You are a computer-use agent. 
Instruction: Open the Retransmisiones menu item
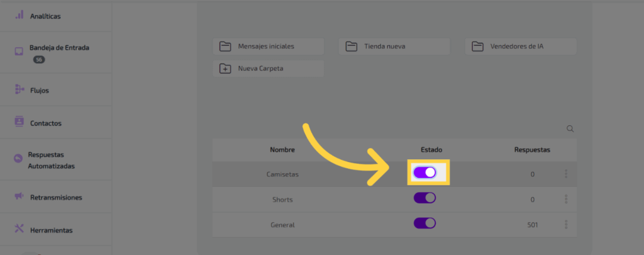[56, 197]
